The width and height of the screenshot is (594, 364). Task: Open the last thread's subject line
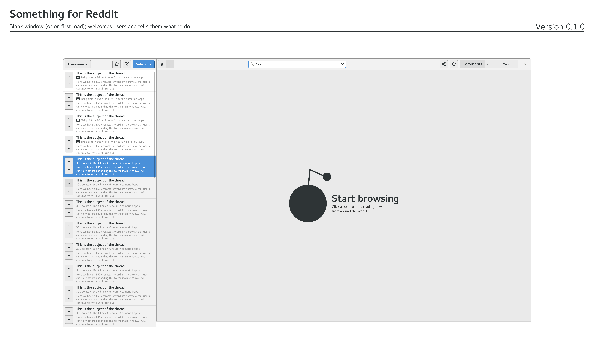pyautogui.click(x=100, y=309)
